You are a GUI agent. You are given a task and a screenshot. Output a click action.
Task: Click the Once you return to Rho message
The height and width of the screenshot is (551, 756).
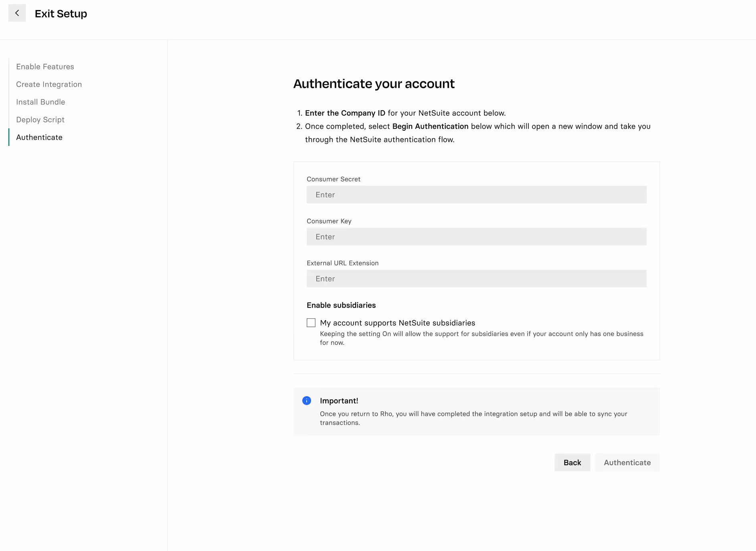point(473,418)
